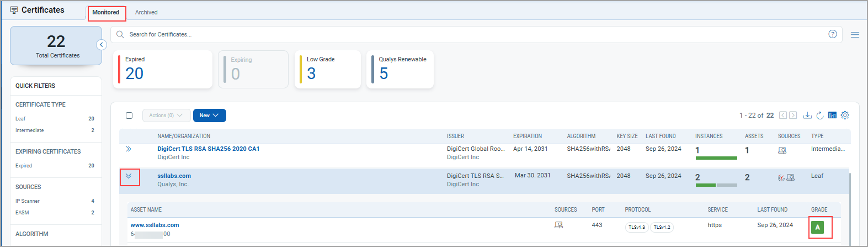Click the grade A badge
The width and height of the screenshot is (868, 247).
(817, 227)
